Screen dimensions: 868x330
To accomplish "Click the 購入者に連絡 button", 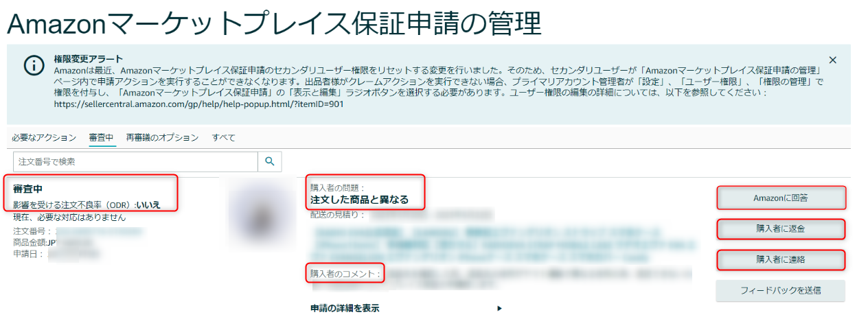I will pos(781,259).
